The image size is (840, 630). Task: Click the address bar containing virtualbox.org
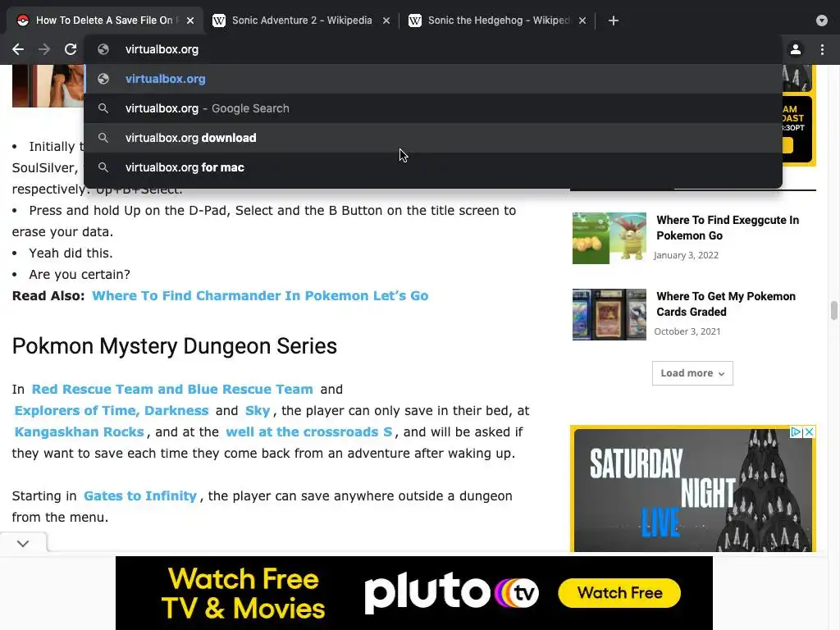433,49
